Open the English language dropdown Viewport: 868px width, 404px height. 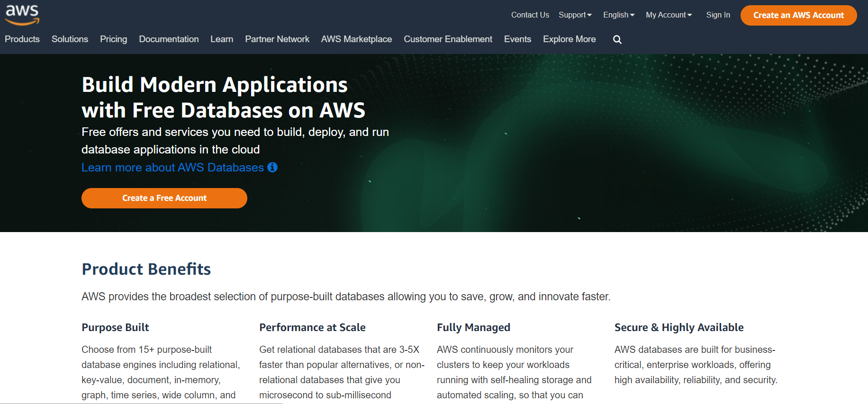(x=618, y=15)
